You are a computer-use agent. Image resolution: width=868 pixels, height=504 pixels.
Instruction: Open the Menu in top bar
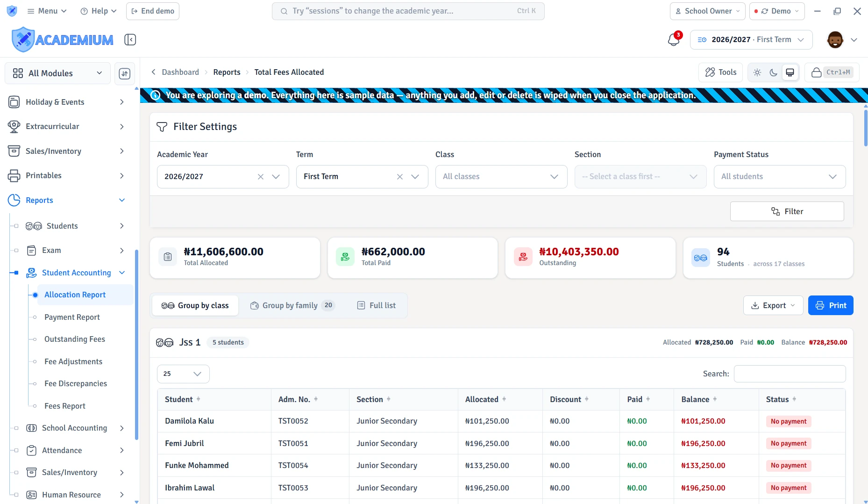point(47,11)
